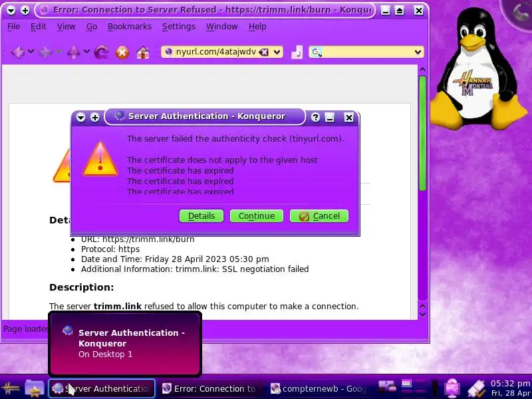532x399 pixels.
Task: Click the Up arrow navigation icon
Action: point(73,53)
